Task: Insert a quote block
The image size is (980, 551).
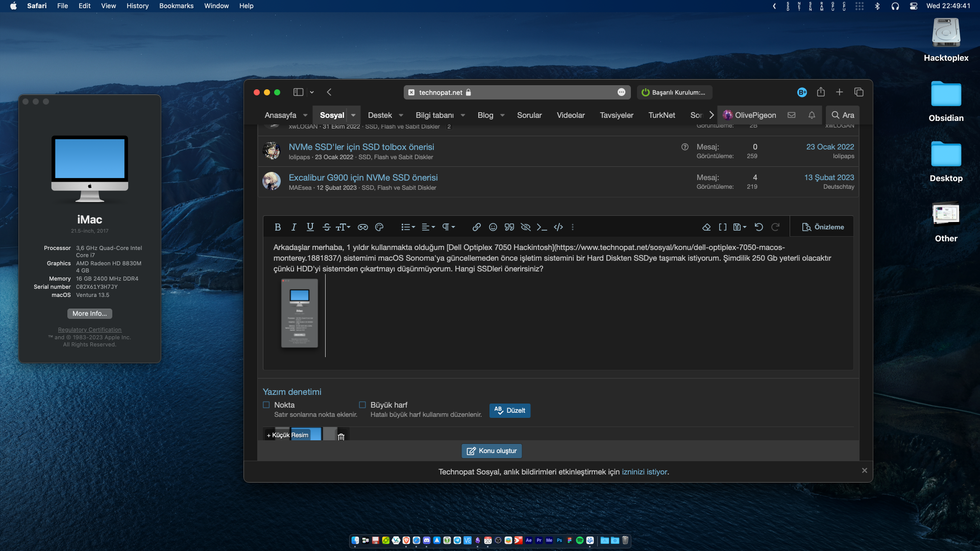Action: point(509,227)
